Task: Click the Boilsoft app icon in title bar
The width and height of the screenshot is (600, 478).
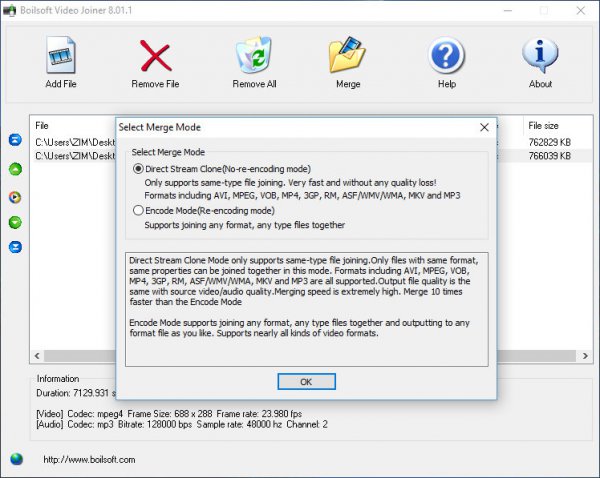Action: click(9, 10)
